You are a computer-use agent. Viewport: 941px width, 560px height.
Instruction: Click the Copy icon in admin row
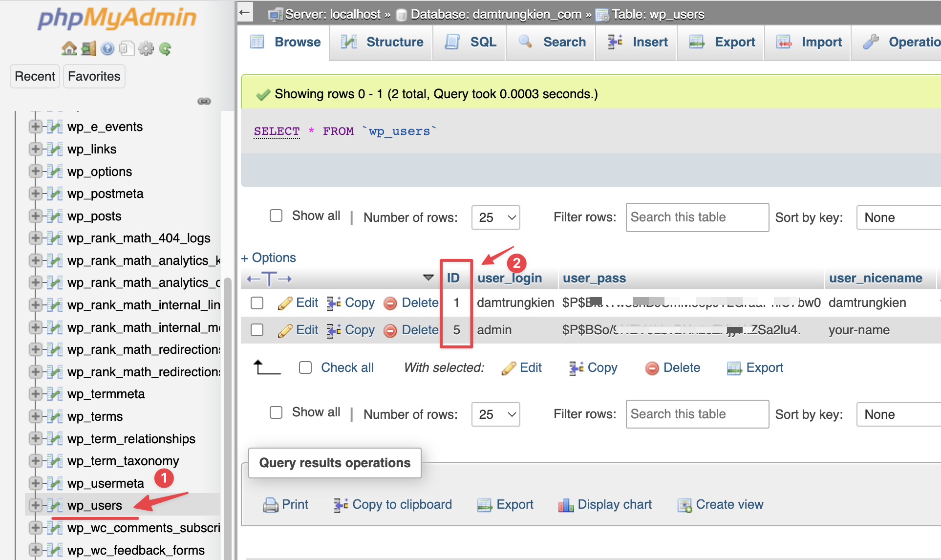click(x=334, y=330)
